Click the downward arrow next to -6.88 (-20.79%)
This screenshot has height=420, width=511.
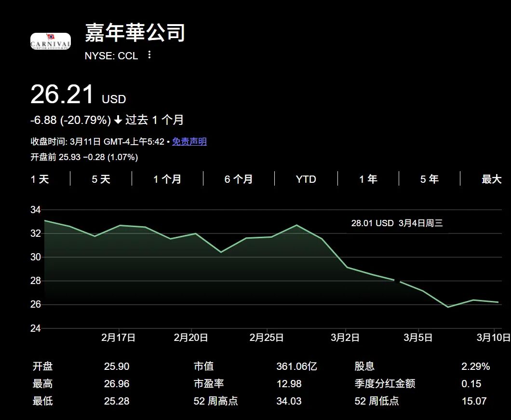click(x=118, y=120)
